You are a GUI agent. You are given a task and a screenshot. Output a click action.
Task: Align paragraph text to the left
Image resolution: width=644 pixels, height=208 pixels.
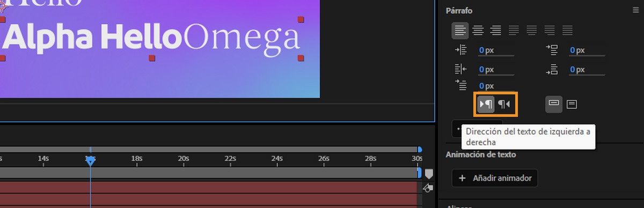click(460, 31)
